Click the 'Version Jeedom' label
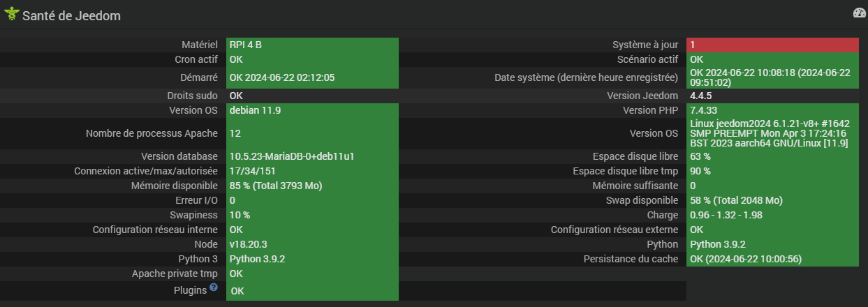 (642, 96)
